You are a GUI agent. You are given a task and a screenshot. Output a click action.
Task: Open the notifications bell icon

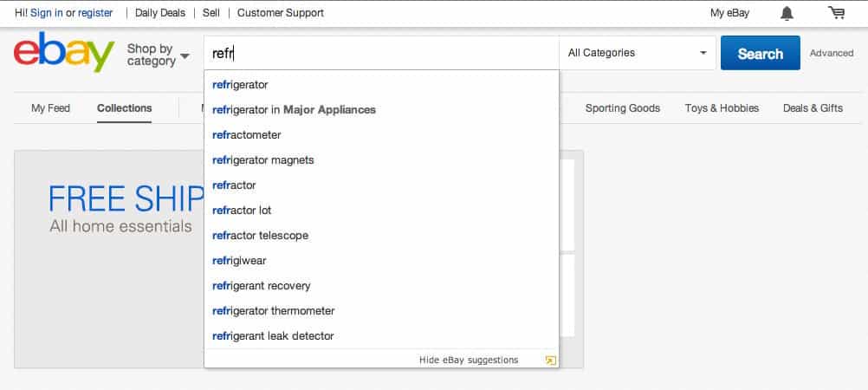pyautogui.click(x=787, y=13)
